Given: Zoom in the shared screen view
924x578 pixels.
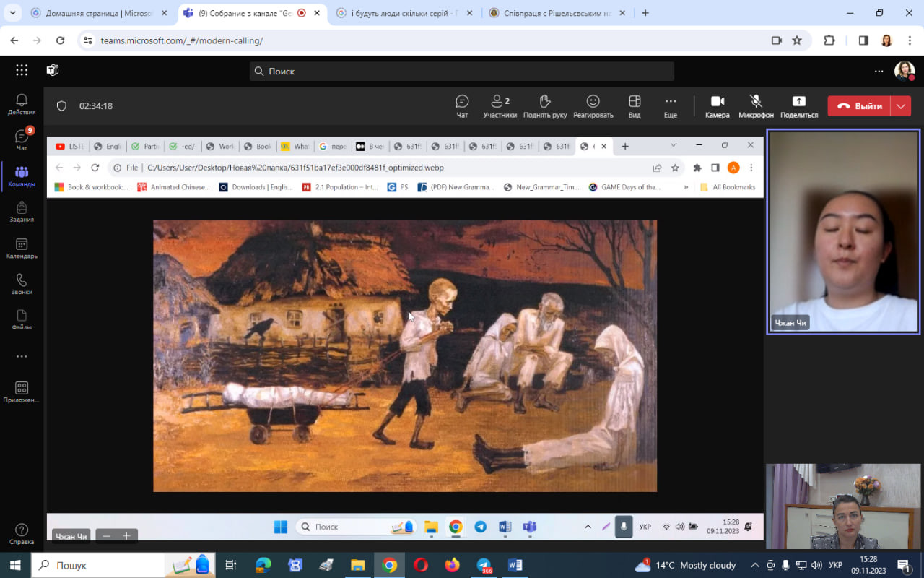Looking at the screenshot, I should click(126, 536).
